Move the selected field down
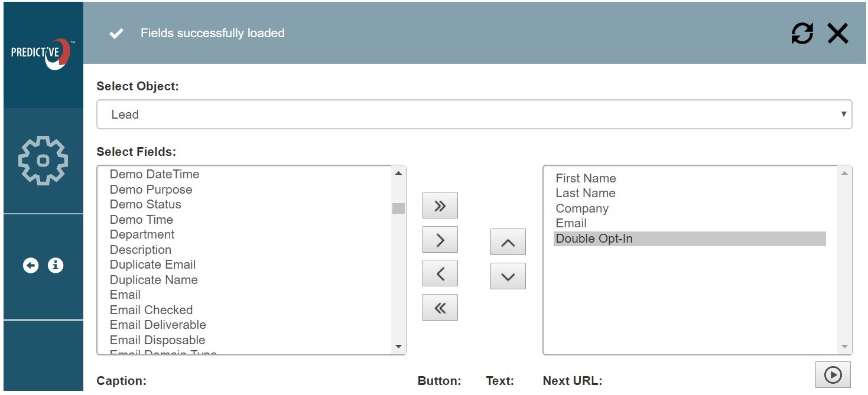 [508, 276]
